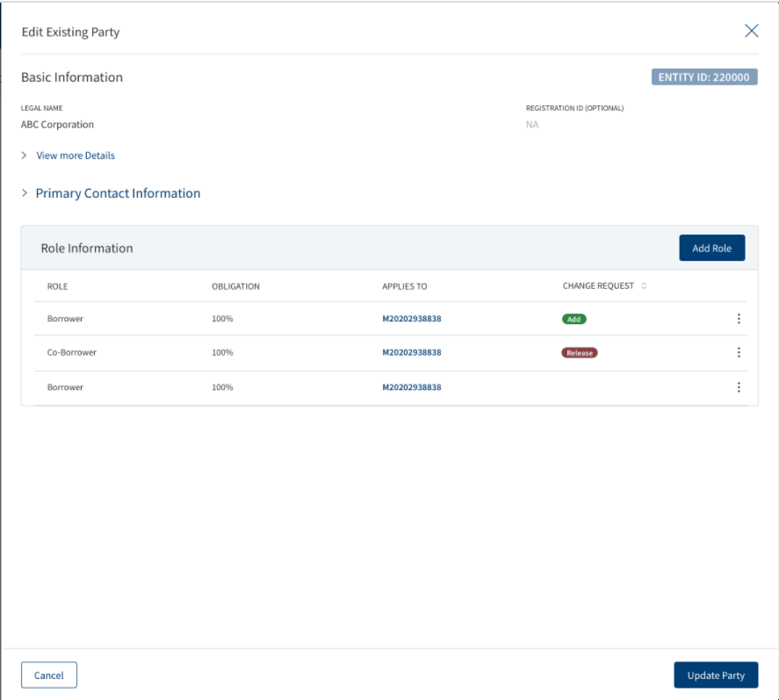The height and width of the screenshot is (700, 779).
Task: Click the green Add badge
Action: click(x=573, y=319)
